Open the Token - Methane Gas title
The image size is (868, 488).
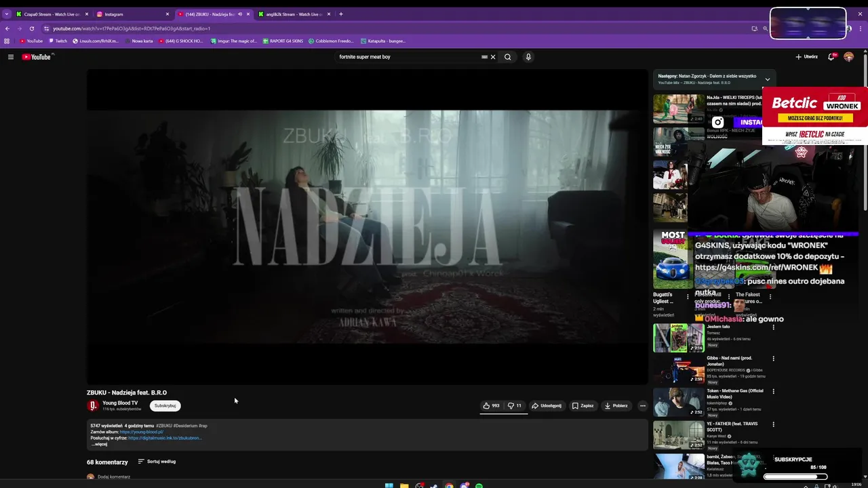pyautogui.click(x=735, y=394)
